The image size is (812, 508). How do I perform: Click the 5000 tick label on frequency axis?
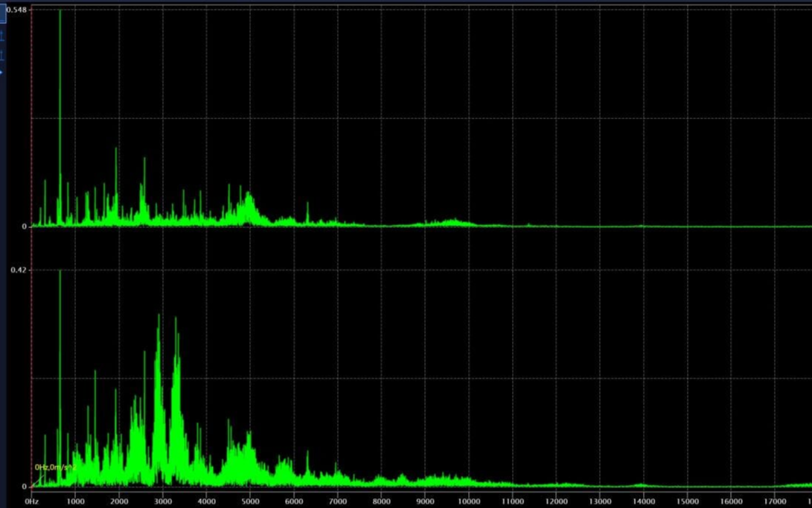[250, 501]
